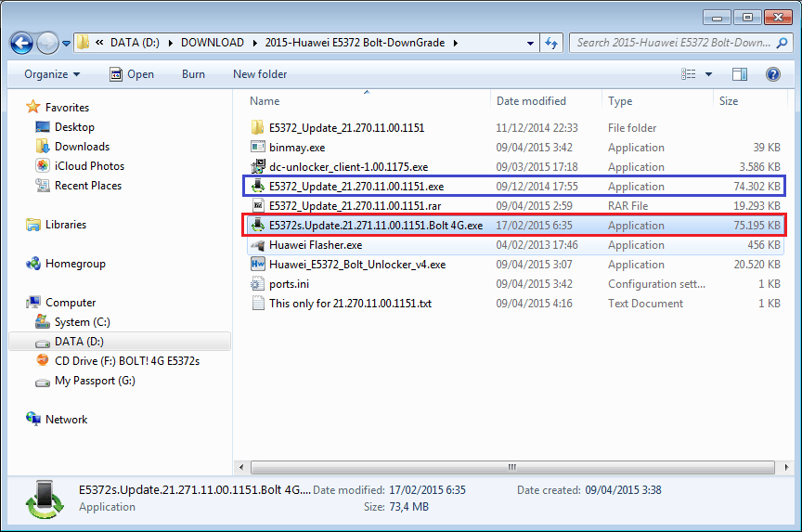Open recent pages dropdown beside Forward button
Screen dimensions: 802x532
67,44
